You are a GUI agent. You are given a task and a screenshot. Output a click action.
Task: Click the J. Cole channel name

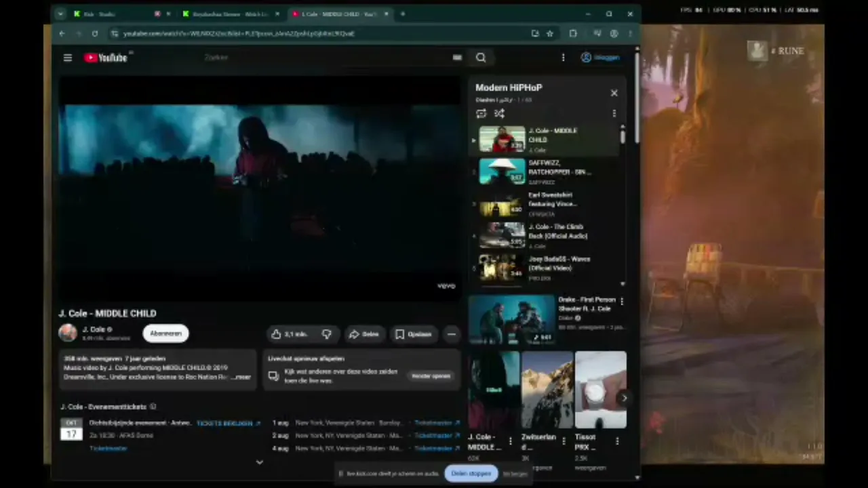coord(94,329)
